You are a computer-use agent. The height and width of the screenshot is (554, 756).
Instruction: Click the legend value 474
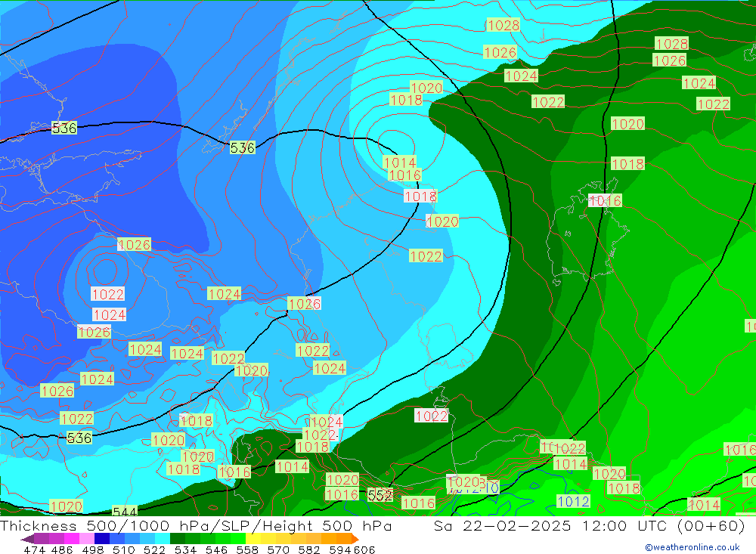[34, 549]
